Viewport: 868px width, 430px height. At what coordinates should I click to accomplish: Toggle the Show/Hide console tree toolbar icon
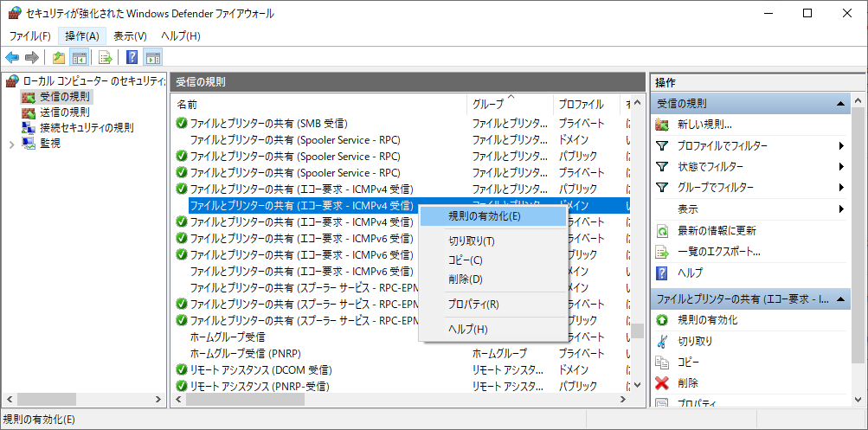tap(79, 57)
